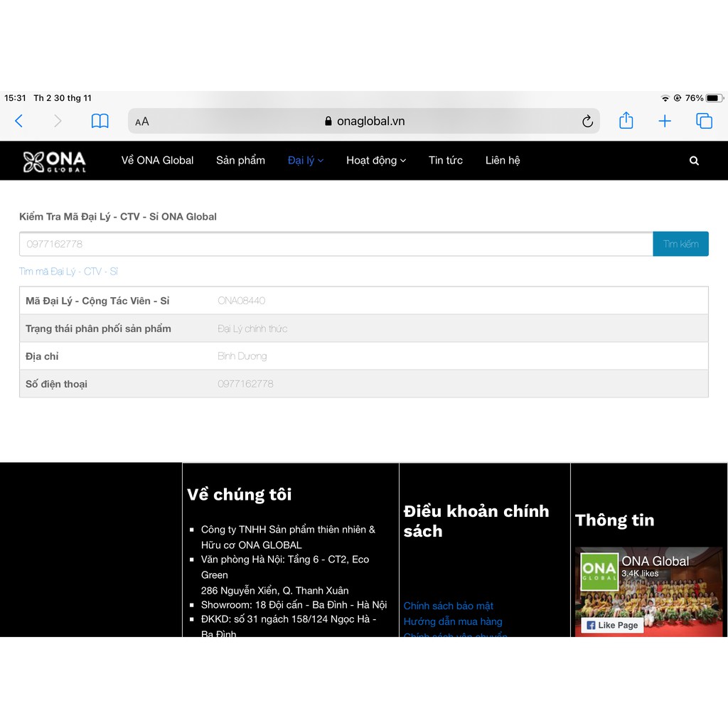Reload the page with the refresh icon

click(x=587, y=122)
